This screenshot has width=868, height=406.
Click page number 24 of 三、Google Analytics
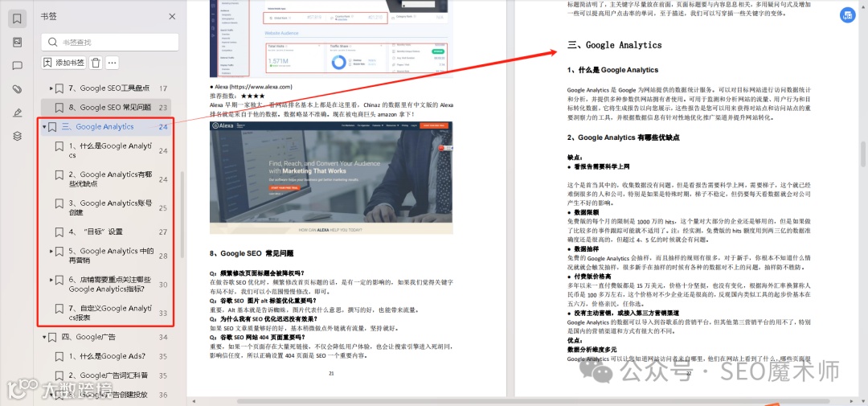click(162, 127)
